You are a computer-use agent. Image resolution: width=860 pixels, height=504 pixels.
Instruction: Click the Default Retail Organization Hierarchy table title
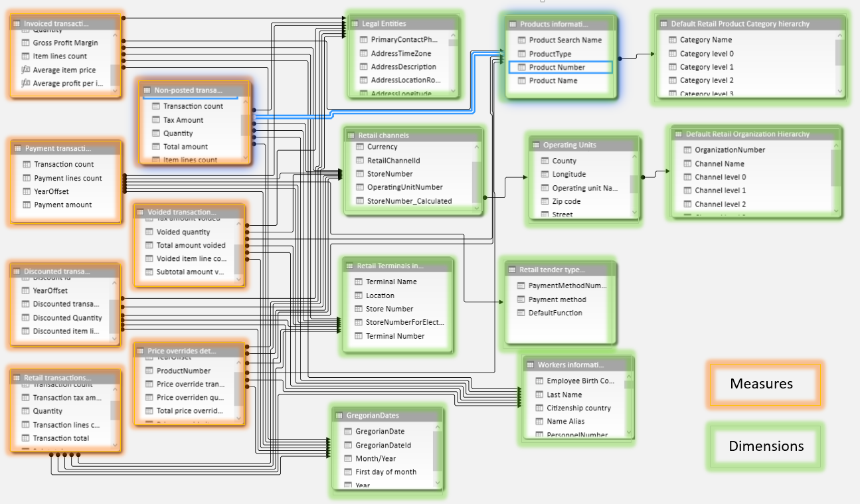click(x=748, y=134)
